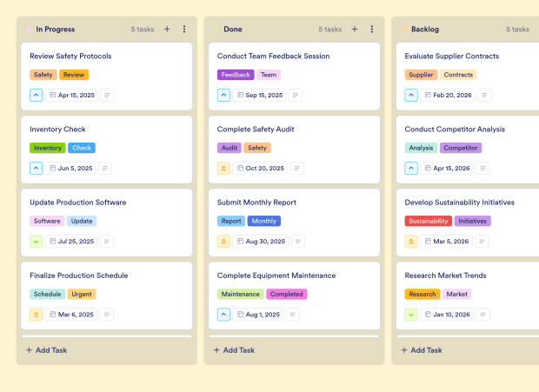Viewport: 539px width, 392px height.
Task: Click priority icon on Submit Monthly Report
Action: 223,242
